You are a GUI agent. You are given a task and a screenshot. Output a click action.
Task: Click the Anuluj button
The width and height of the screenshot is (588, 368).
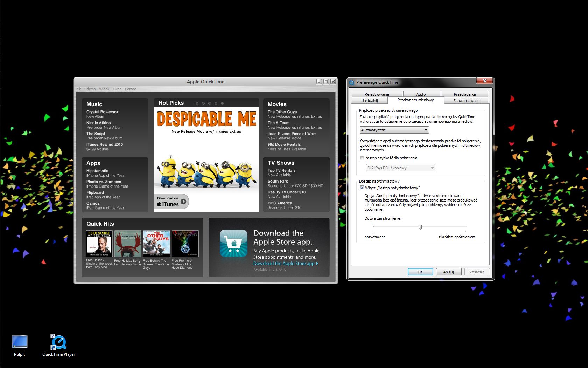449,272
